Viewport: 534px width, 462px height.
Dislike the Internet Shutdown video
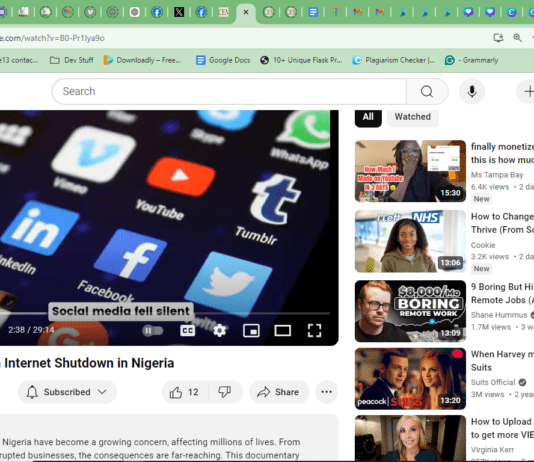click(225, 392)
